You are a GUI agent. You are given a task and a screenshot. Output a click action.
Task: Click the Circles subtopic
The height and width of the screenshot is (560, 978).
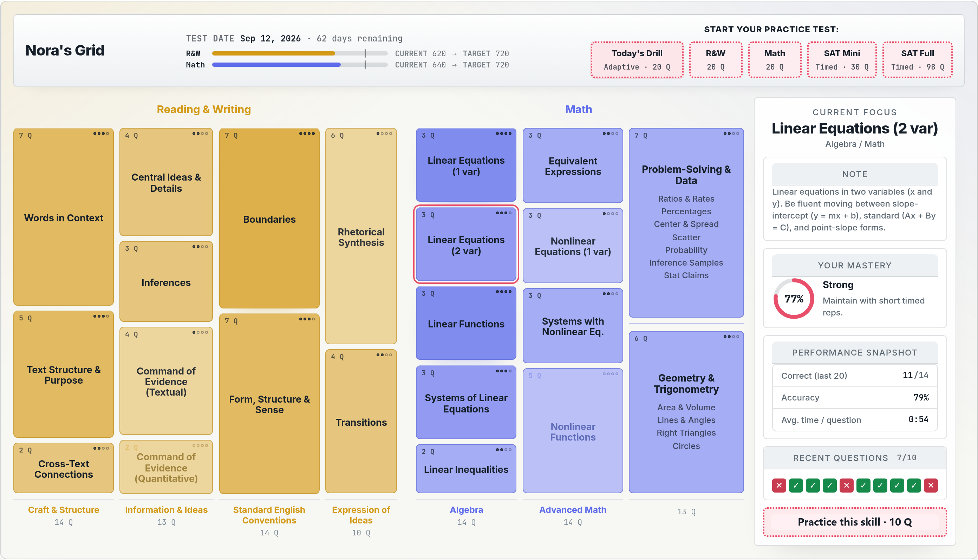click(686, 446)
